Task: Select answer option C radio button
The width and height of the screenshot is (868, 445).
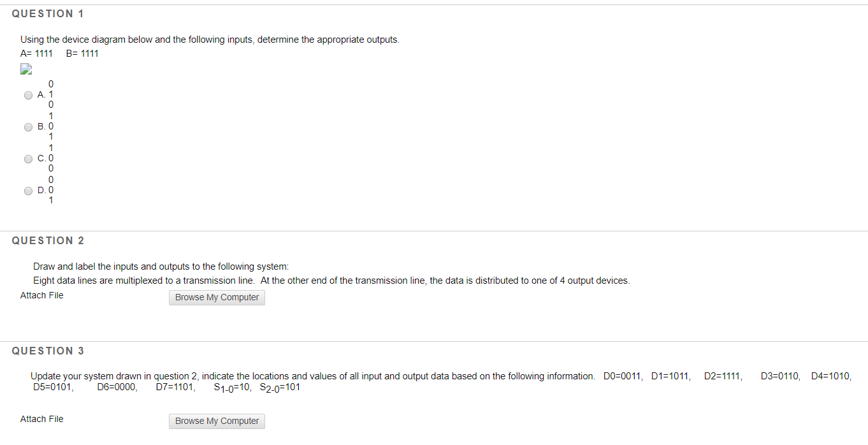Action: (x=28, y=158)
